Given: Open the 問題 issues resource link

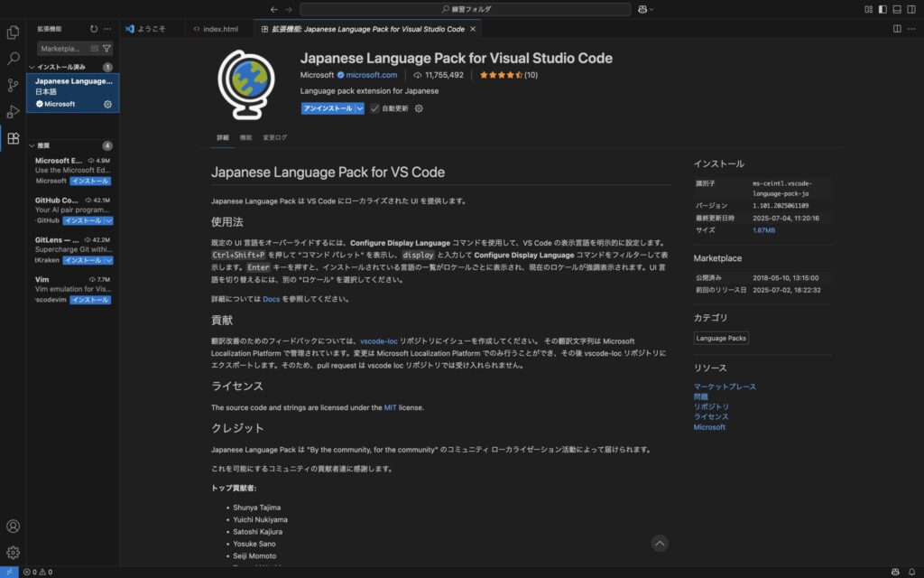Looking at the screenshot, I should [700, 396].
